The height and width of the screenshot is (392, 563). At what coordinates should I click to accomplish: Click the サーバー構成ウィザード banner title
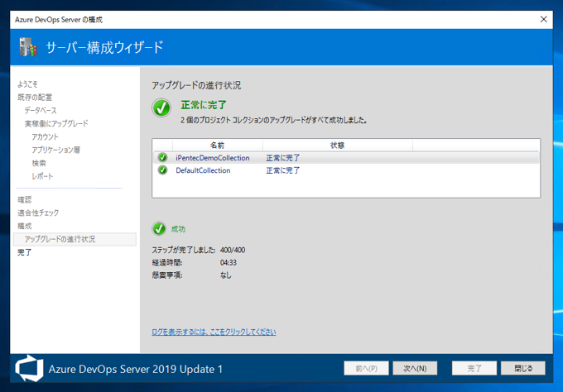point(104,47)
